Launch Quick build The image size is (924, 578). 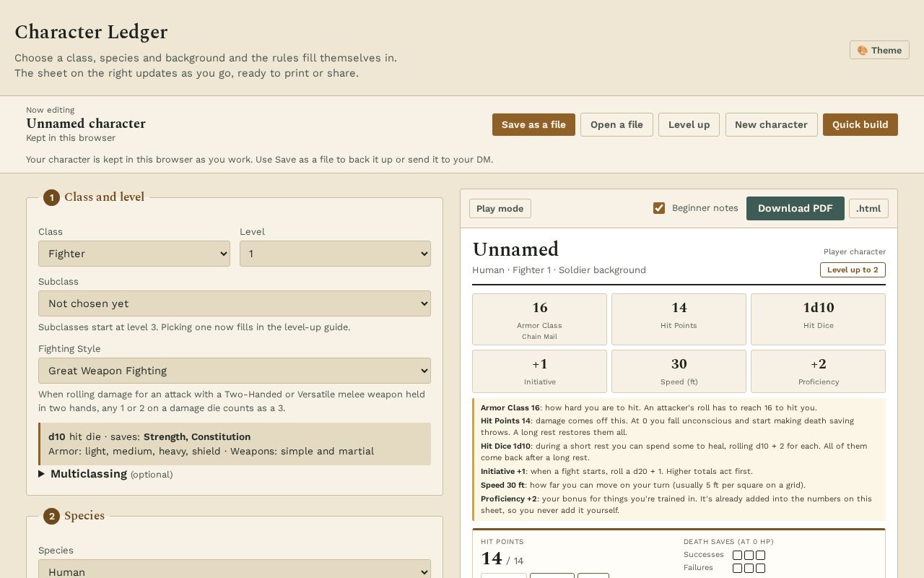(x=860, y=124)
